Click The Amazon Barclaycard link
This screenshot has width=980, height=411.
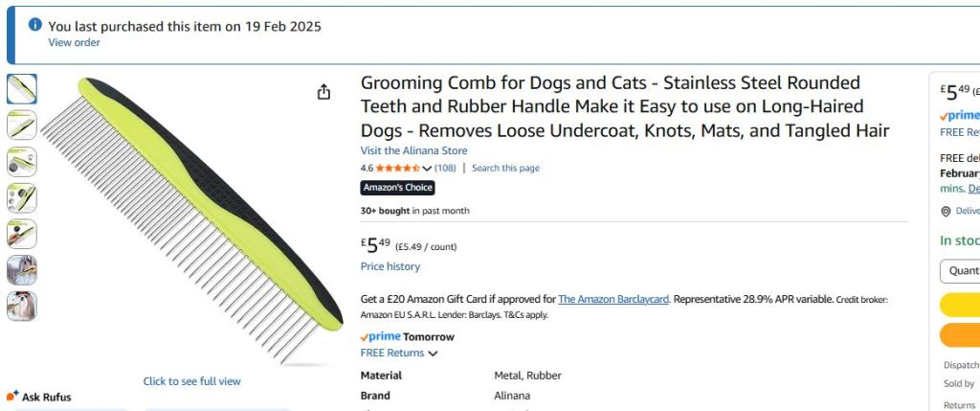pyautogui.click(x=613, y=299)
